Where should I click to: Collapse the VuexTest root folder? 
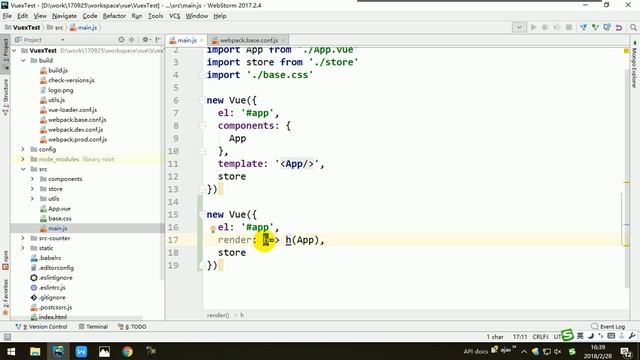[x=14, y=51]
